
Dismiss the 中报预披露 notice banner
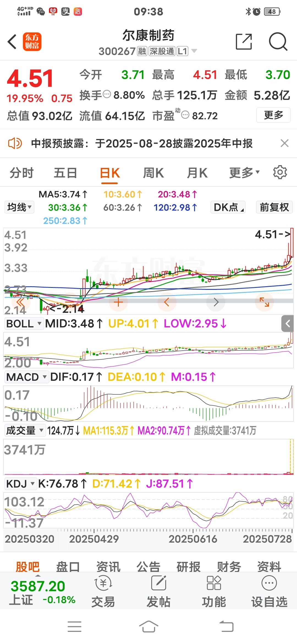point(284,143)
